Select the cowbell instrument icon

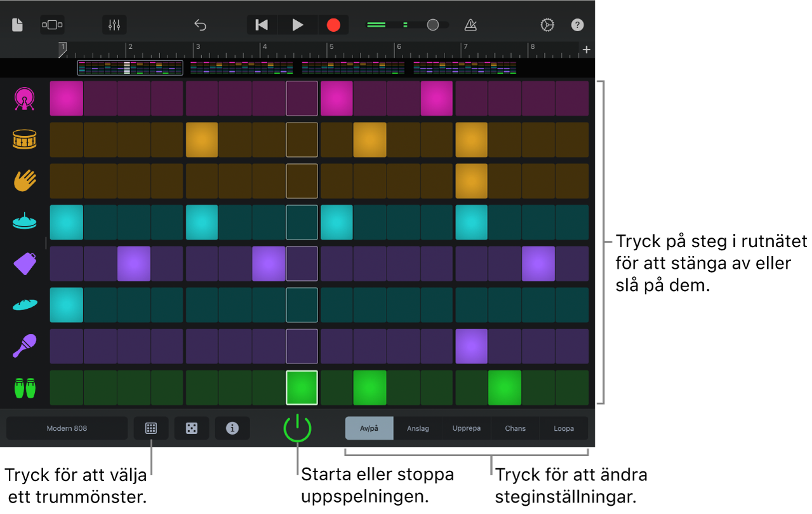tap(23, 264)
